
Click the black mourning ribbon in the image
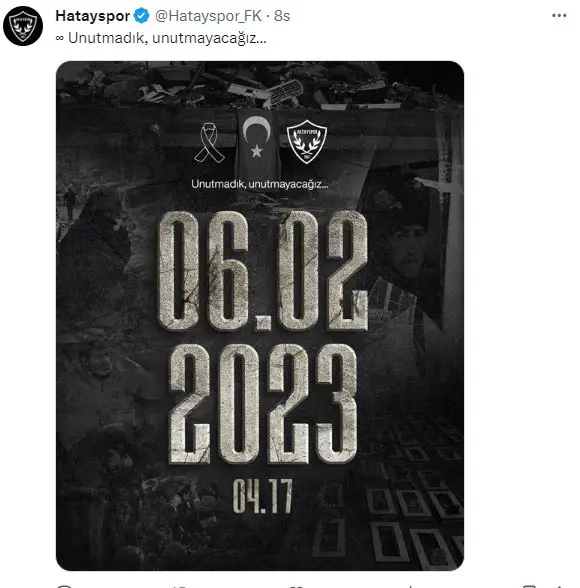point(209,142)
